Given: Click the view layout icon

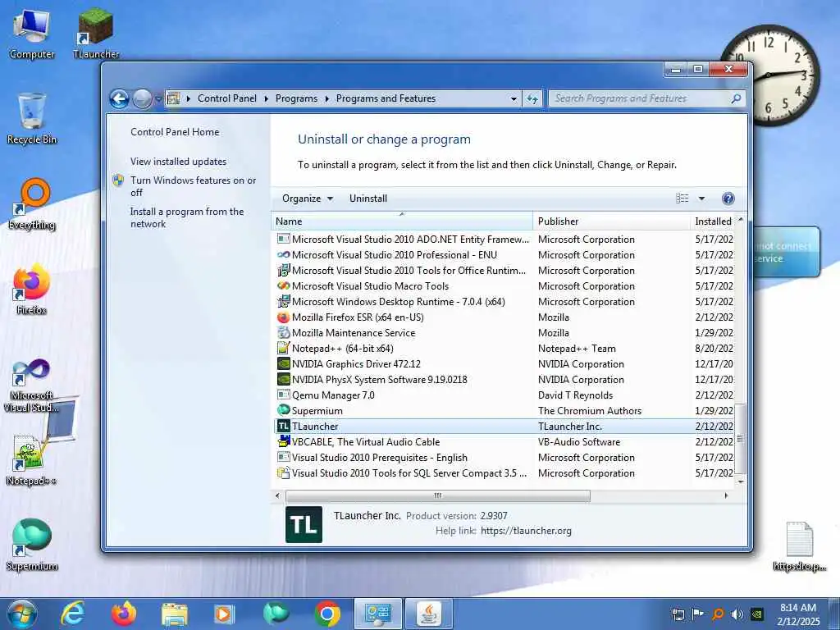Looking at the screenshot, I should coord(682,199).
